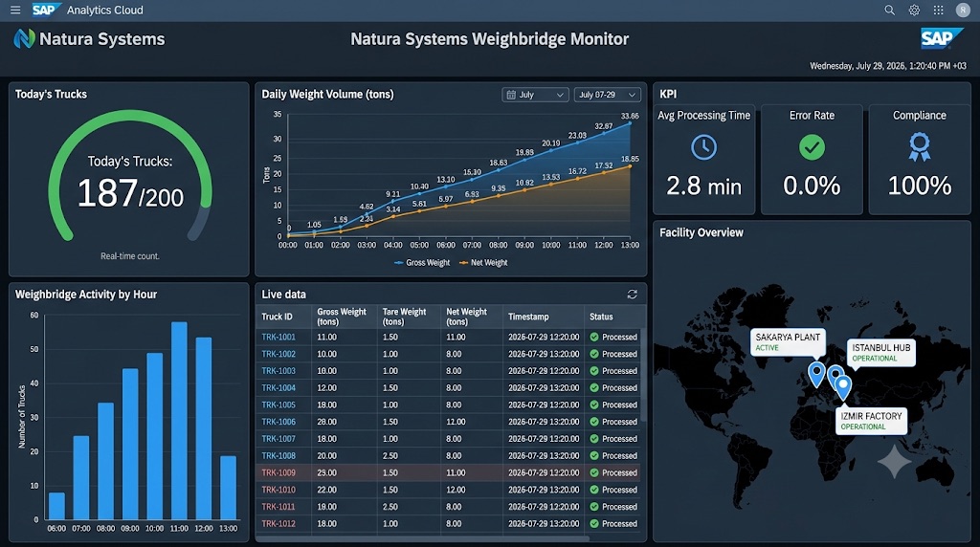
Task: Click the 100% Compliance value
Action: [920, 186]
